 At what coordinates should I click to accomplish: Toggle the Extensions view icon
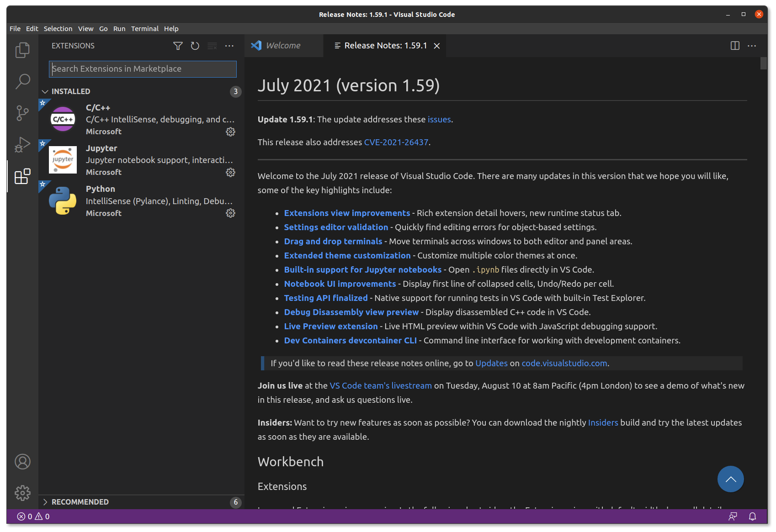tap(22, 176)
